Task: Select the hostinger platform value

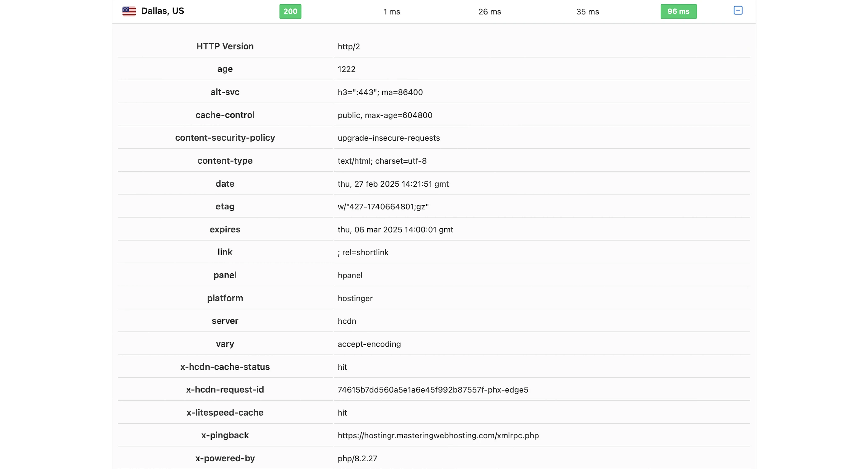Action: 355,298
